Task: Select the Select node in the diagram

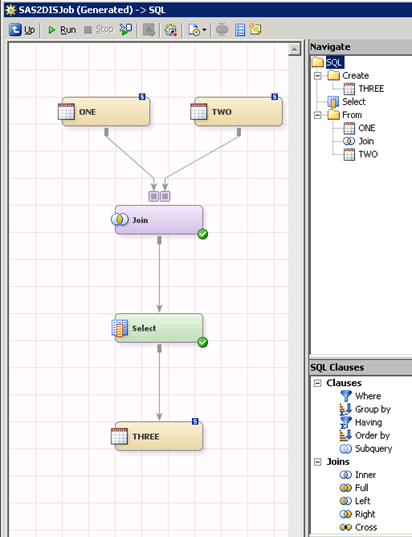Action: point(159,328)
